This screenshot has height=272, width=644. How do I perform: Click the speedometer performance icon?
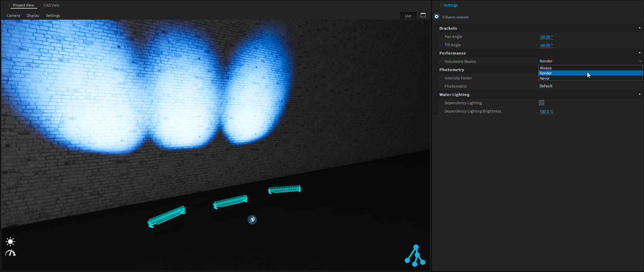click(x=10, y=253)
